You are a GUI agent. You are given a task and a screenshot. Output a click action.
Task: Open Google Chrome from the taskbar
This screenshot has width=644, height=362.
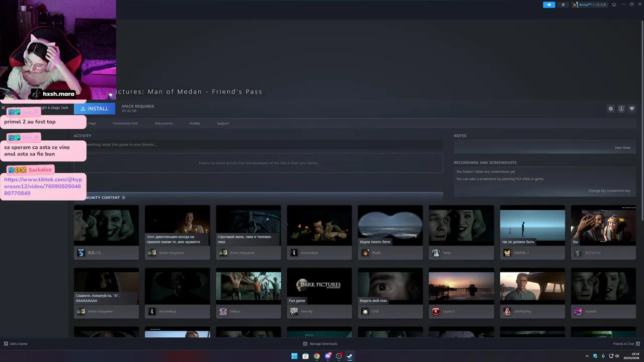[316, 356]
